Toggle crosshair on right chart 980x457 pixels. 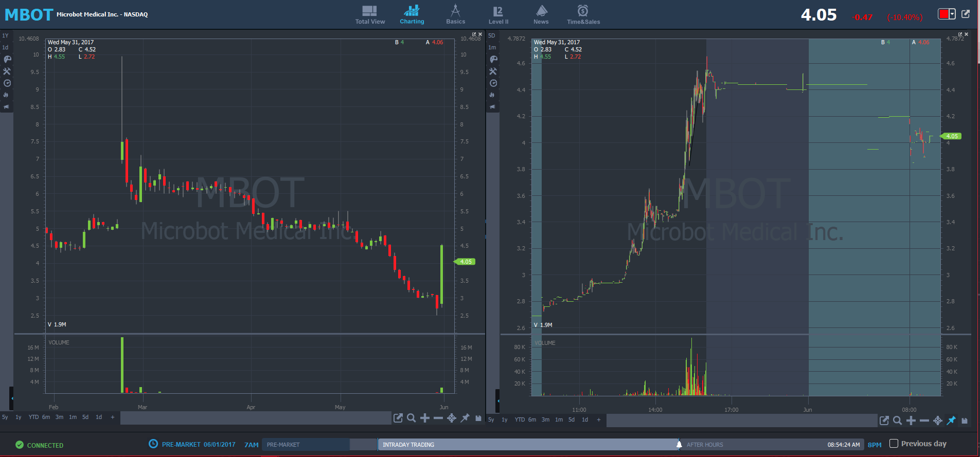click(938, 421)
